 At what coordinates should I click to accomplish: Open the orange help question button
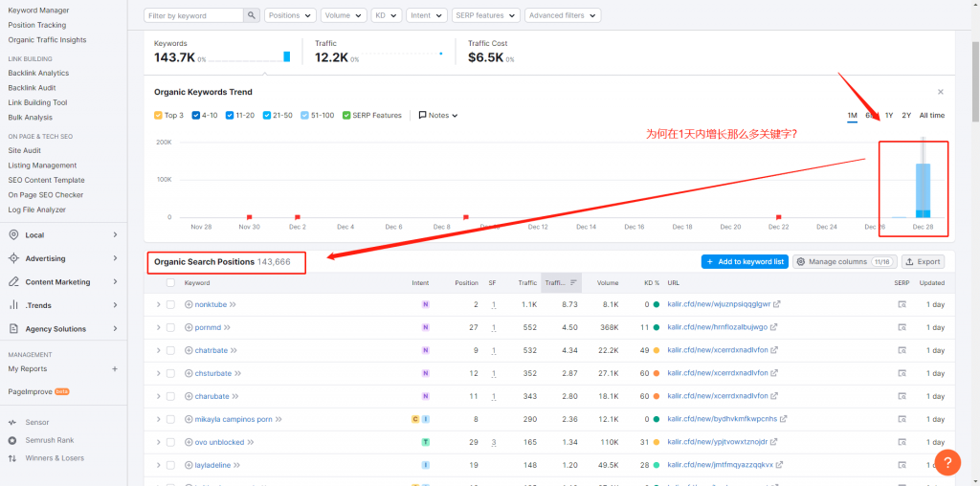coord(947,463)
